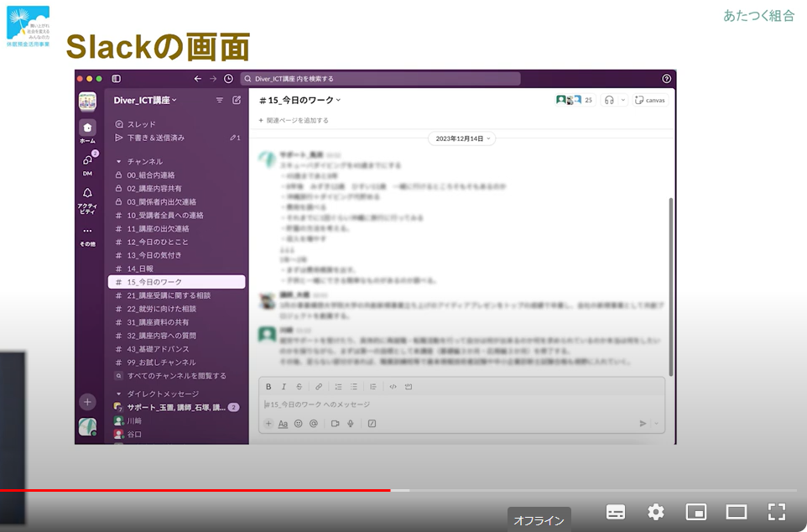Go forward with the right arrow
The width and height of the screenshot is (807, 532).
click(x=213, y=79)
